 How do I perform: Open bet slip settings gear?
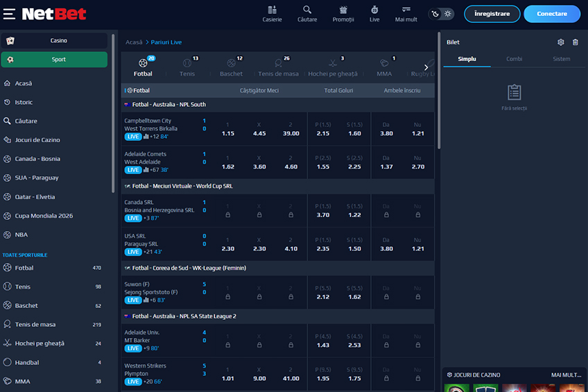click(561, 42)
